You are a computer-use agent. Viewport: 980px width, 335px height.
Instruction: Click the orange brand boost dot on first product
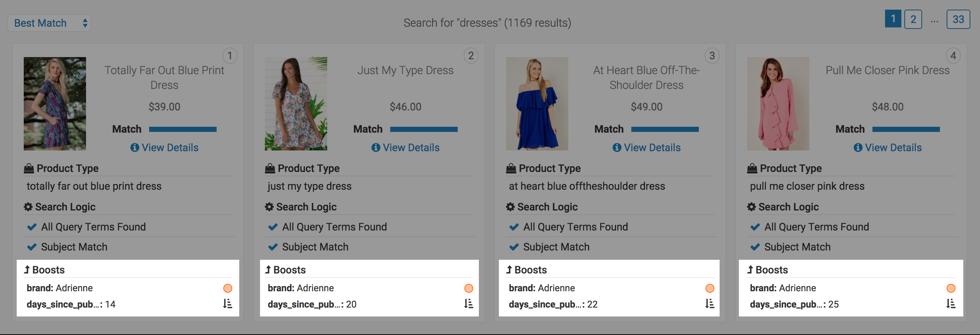(227, 288)
